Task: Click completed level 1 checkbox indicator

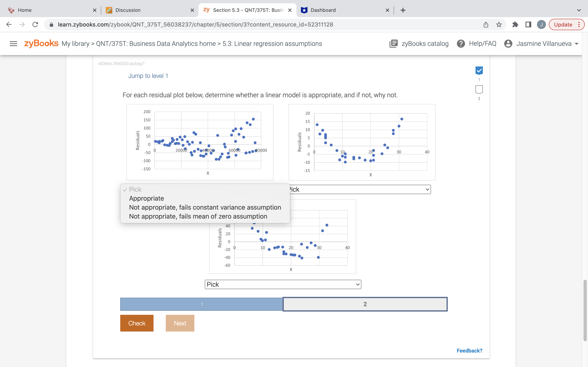Action: 479,71
